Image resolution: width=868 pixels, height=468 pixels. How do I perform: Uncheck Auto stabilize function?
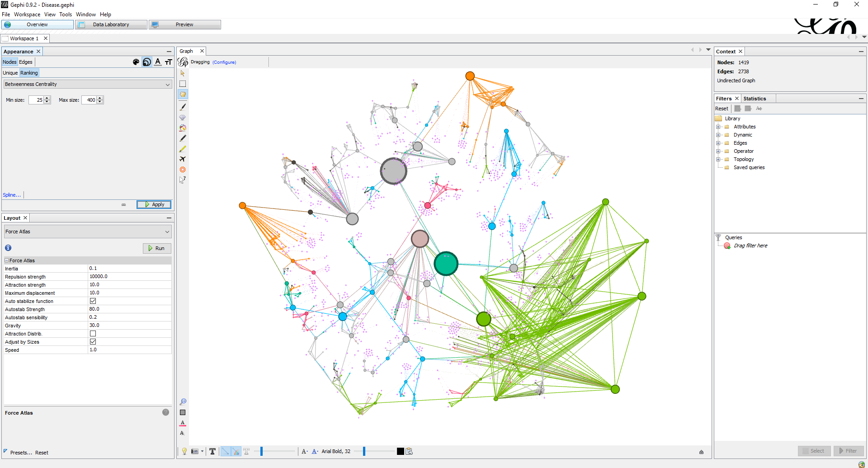tap(93, 300)
